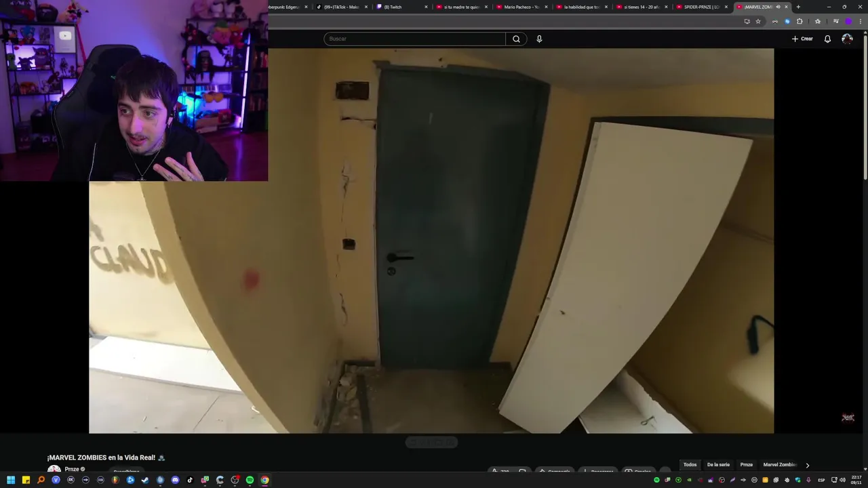Image resolution: width=868 pixels, height=488 pixels.
Task: Start voice search with microphone icon
Action: (539, 39)
